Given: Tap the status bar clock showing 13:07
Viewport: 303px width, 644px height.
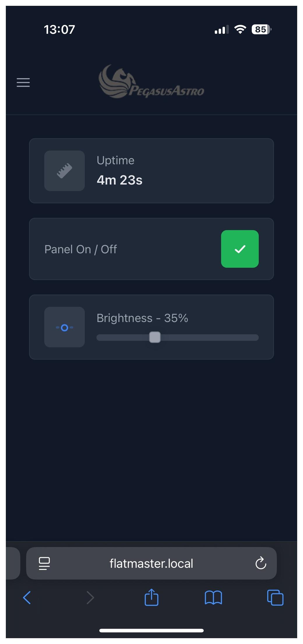Looking at the screenshot, I should tap(59, 29).
